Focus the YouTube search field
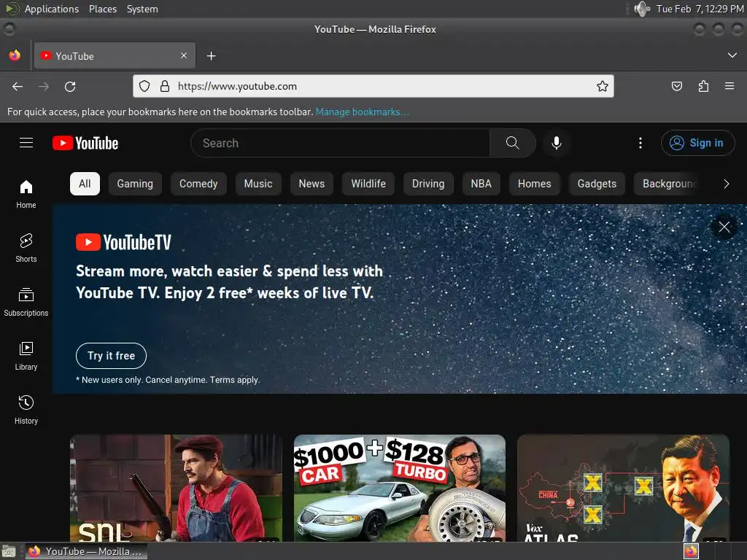Image resolution: width=747 pixels, height=560 pixels. 340,143
